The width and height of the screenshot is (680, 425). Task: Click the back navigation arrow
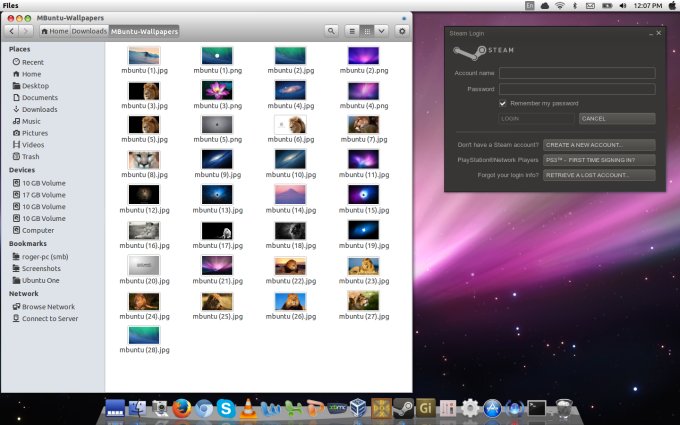pos(12,31)
